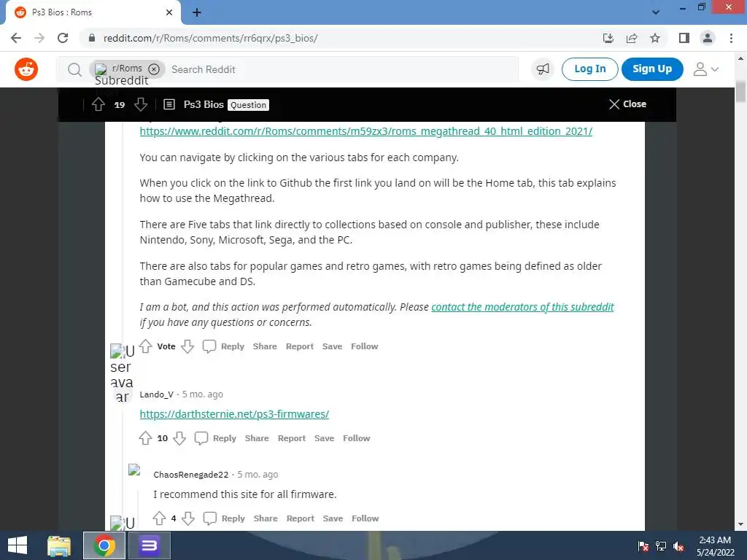
Task: Open ChaosRenegade22 user profile
Action: click(191, 475)
